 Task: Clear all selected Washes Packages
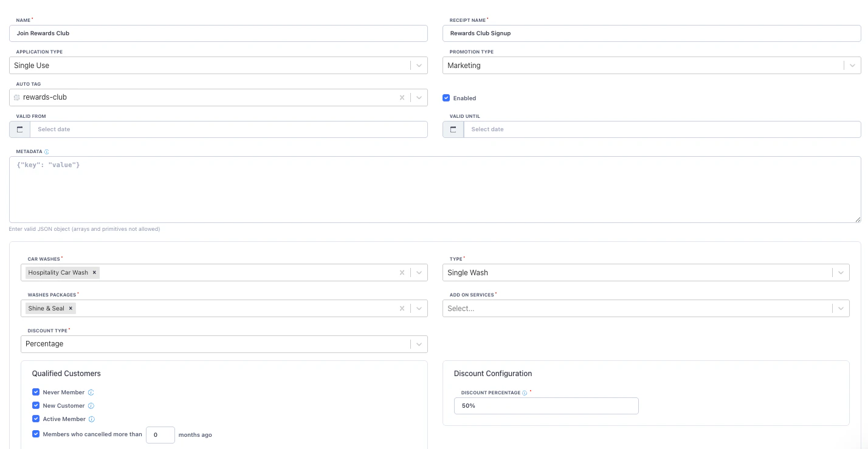tap(402, 309)
